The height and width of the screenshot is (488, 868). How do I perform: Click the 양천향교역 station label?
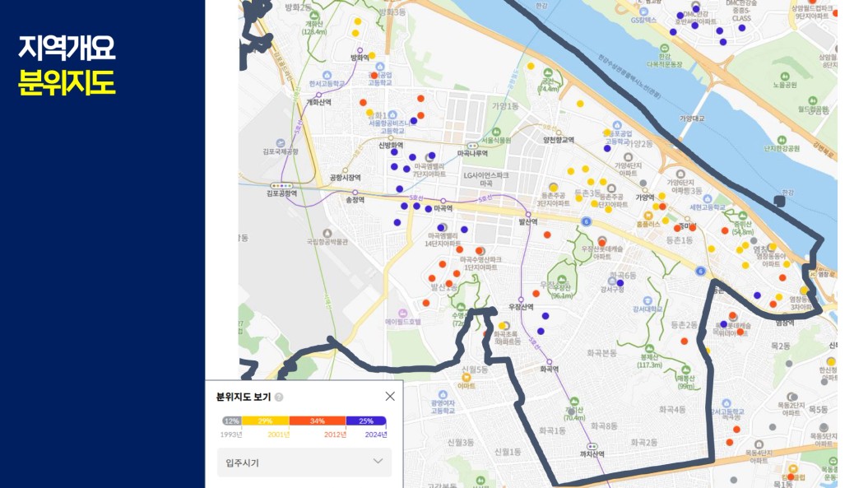click(558, 140)
